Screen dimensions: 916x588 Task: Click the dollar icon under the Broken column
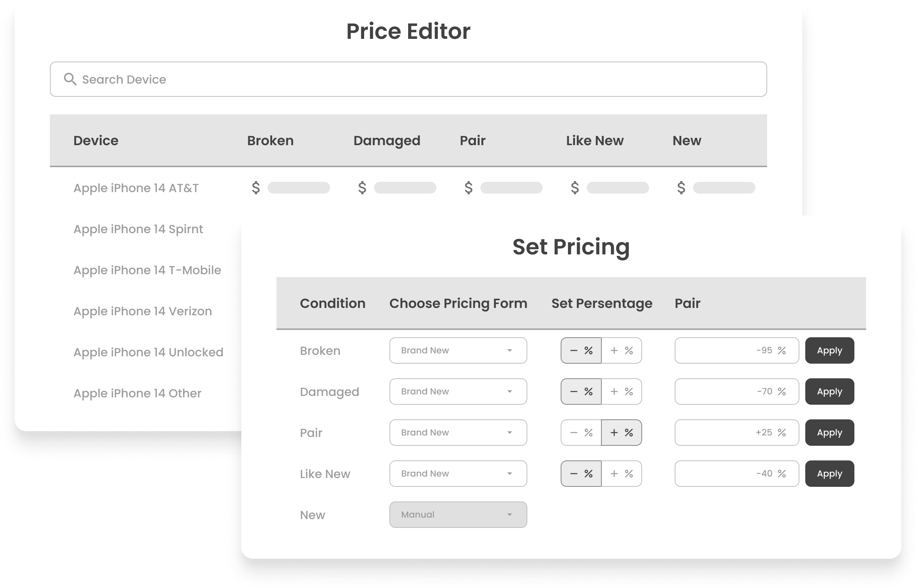coord(256,188)
